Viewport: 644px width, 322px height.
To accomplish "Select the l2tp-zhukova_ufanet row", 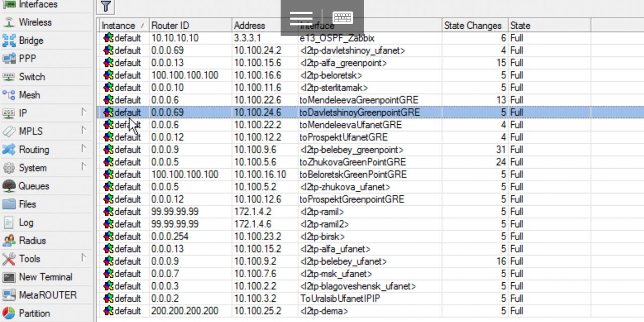I will point(370,187).
